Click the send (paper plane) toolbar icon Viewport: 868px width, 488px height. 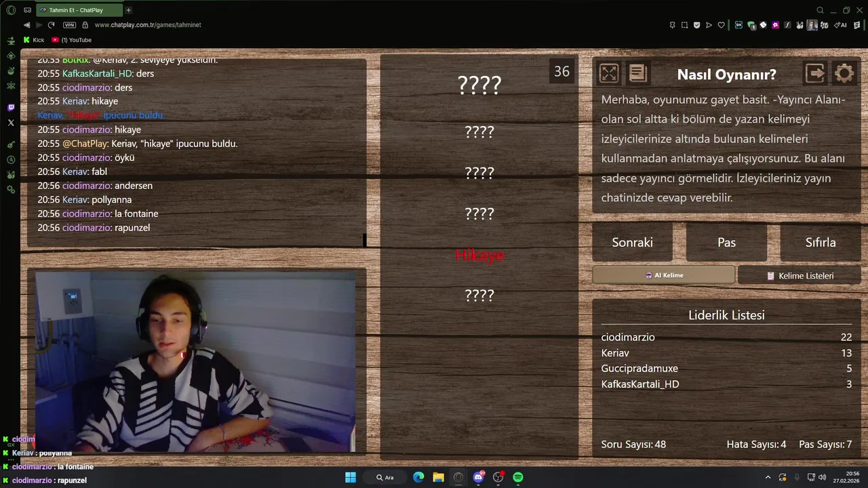[709, 25]
